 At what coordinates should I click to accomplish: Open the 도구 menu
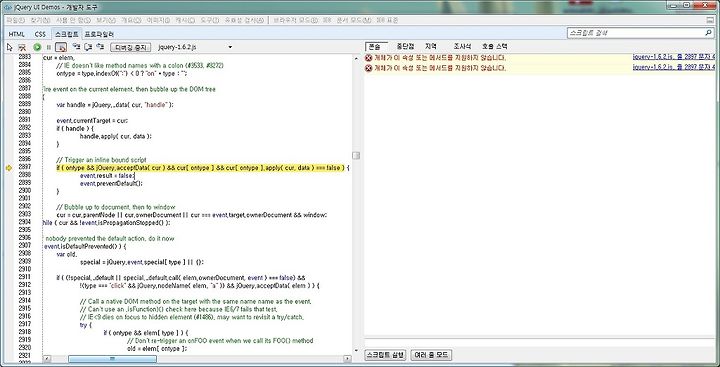[x=210, y=20]
